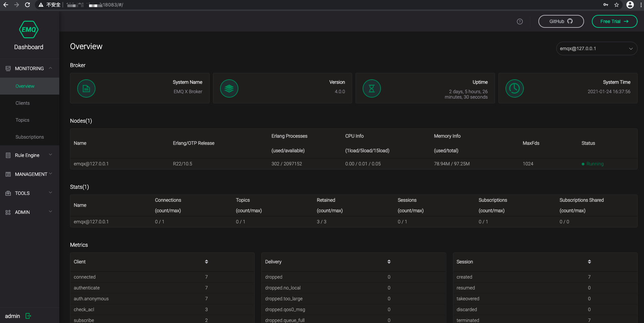Viewport: 644px width, 323px height.
Task: Click the dropped.qos0_msg metric row
Action: (353, 309)
